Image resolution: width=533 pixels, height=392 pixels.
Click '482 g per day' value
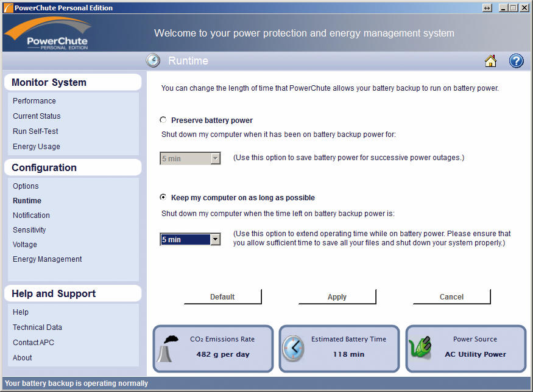223,354
